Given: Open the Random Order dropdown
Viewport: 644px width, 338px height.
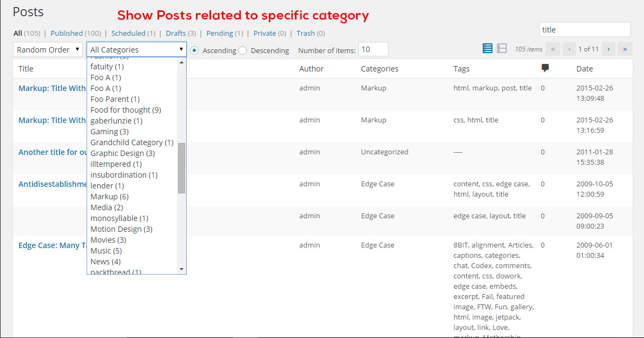Looking at the screenshot, I should (48, 50).
